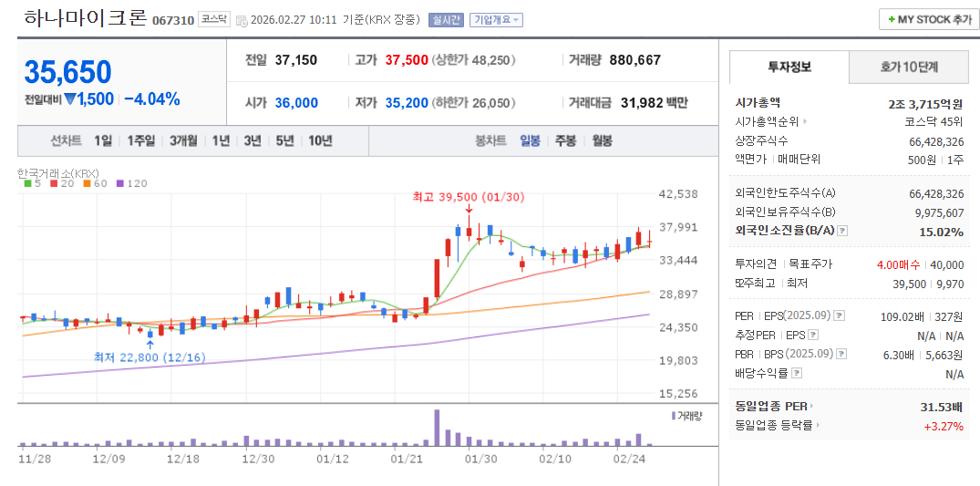This screenshot has height=486, width=980.
Task: Click the calendar icon before the quote time
Action: tap(242, 20)
